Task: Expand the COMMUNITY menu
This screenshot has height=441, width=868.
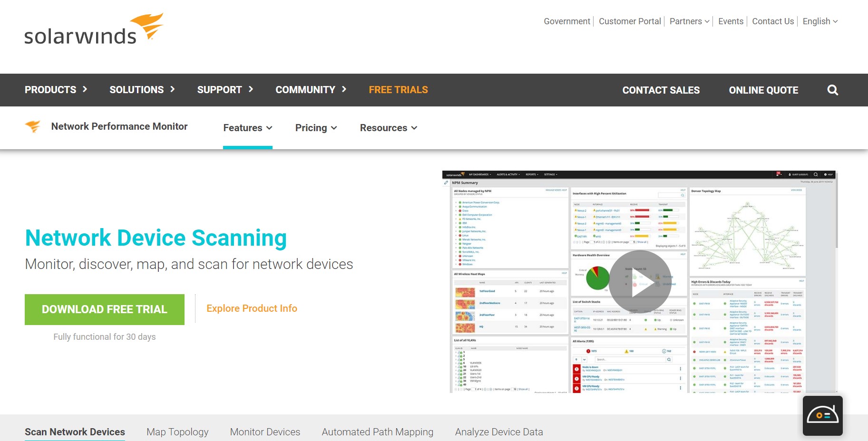Action: tap(311, 90)
